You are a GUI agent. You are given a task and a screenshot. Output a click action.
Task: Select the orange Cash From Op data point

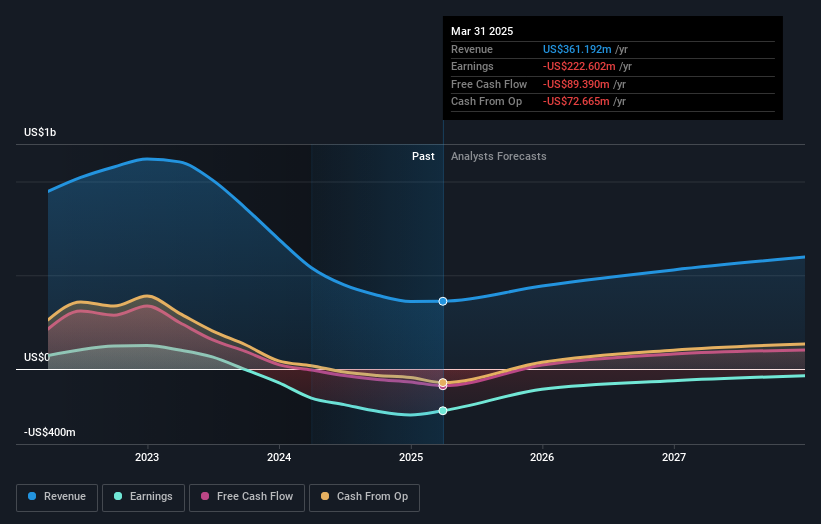(x=443, y=383)
